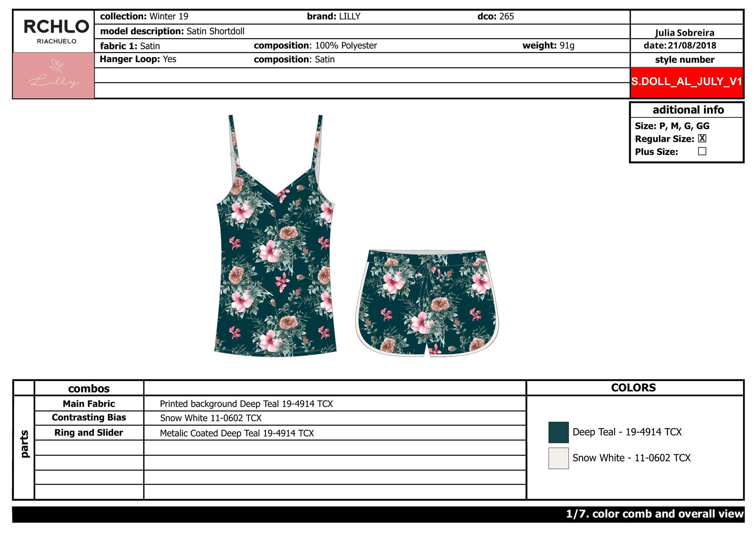Uncheck the Regular Size checkbox
The width and height of the screenshot is (756, 535).
(x=702, y=138)
